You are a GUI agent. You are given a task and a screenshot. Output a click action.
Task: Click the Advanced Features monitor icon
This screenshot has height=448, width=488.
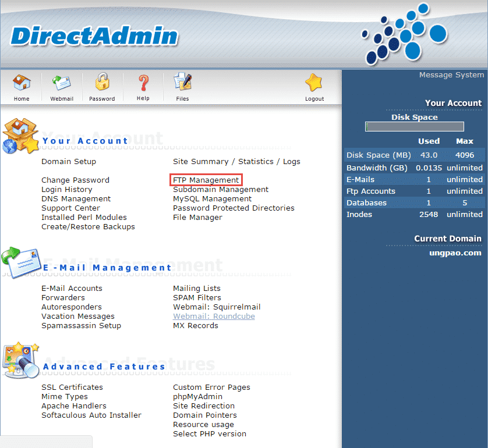click(x=20, y=360)
